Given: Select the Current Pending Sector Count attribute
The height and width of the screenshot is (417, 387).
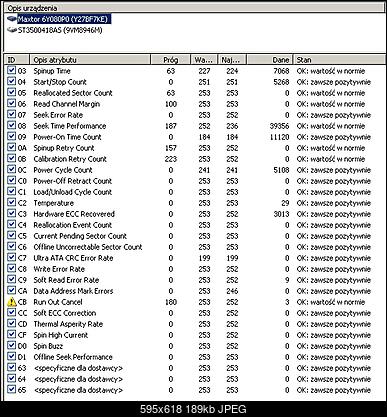Looking at the screenshot, I should pos(80,236).
